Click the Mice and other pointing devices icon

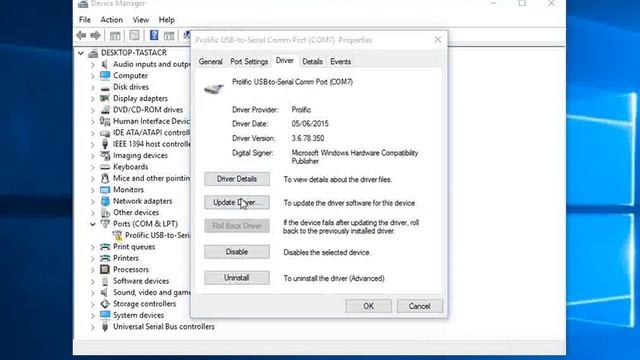(105, 178)
